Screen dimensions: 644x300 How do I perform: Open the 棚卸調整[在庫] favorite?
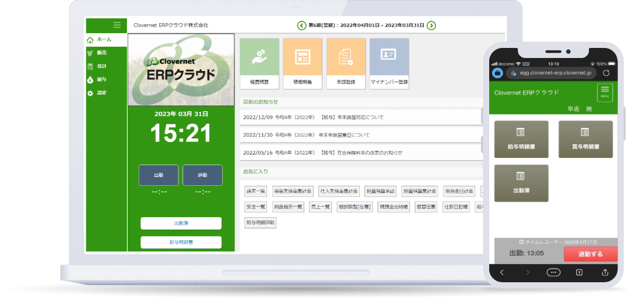355,207
